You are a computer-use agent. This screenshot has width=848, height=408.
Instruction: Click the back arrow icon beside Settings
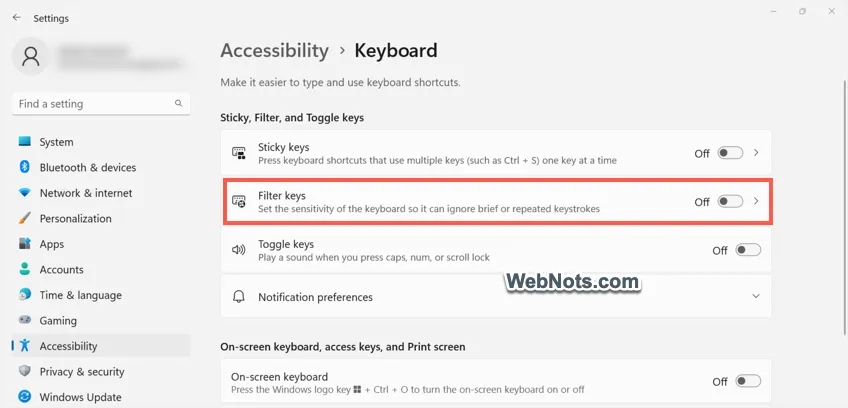(x=17, y=18)
